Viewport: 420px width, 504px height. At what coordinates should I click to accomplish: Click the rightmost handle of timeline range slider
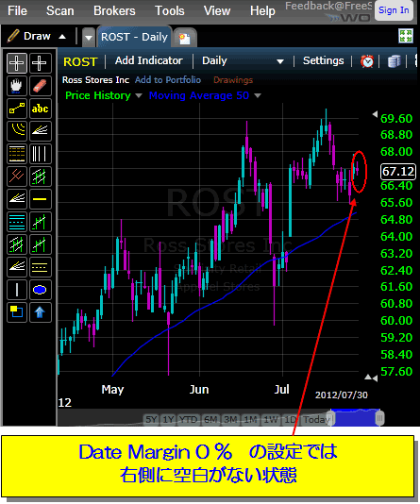click(x=379, y=418)
